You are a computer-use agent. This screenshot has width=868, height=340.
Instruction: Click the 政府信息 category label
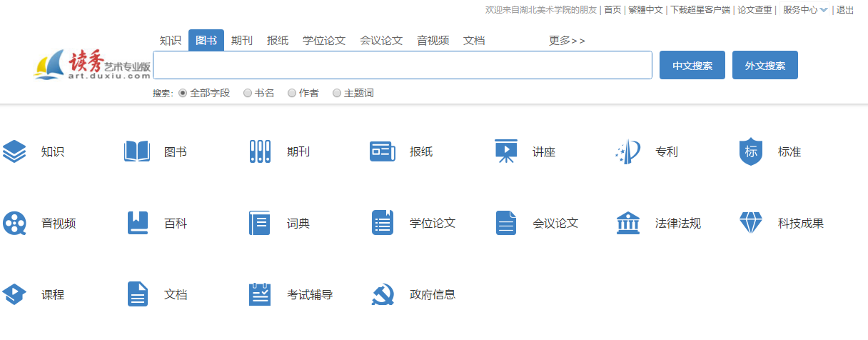point(433,294)
